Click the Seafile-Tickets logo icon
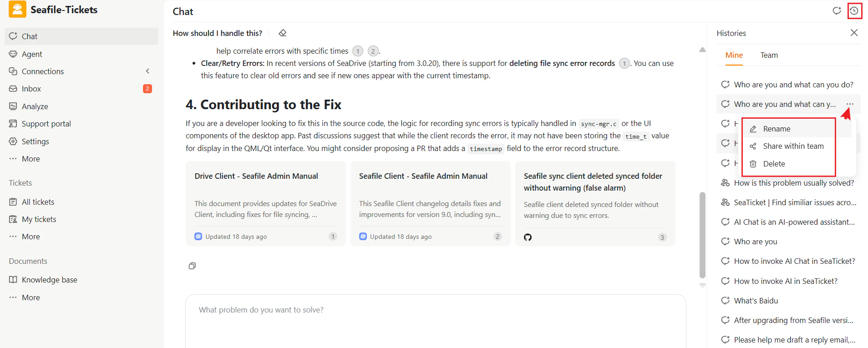Image resolution: width=868 pixels, height=348 pixels. click(x=17, y=10)
